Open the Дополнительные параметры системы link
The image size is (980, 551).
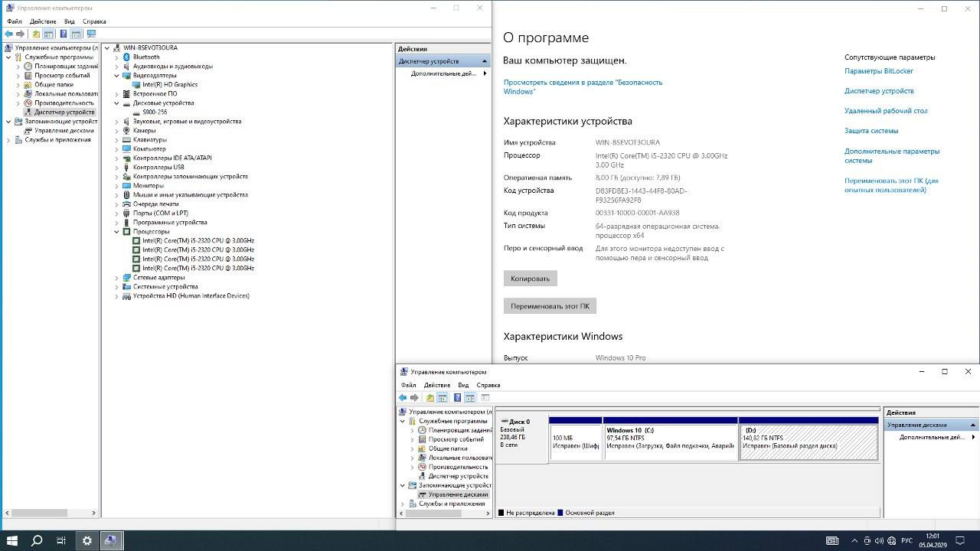pyautogui.click(x=892, y=156)
